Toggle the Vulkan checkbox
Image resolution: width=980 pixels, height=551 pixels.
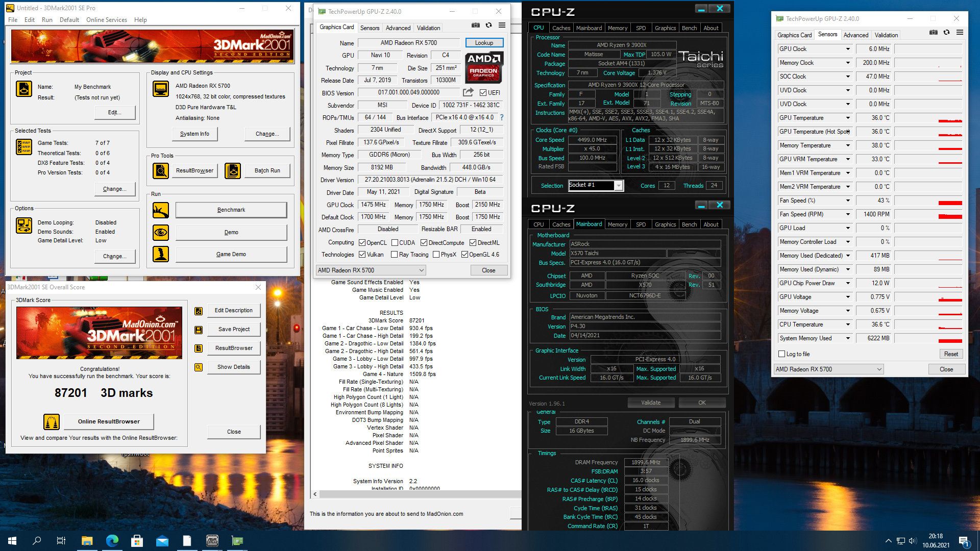tap(362, 255)
